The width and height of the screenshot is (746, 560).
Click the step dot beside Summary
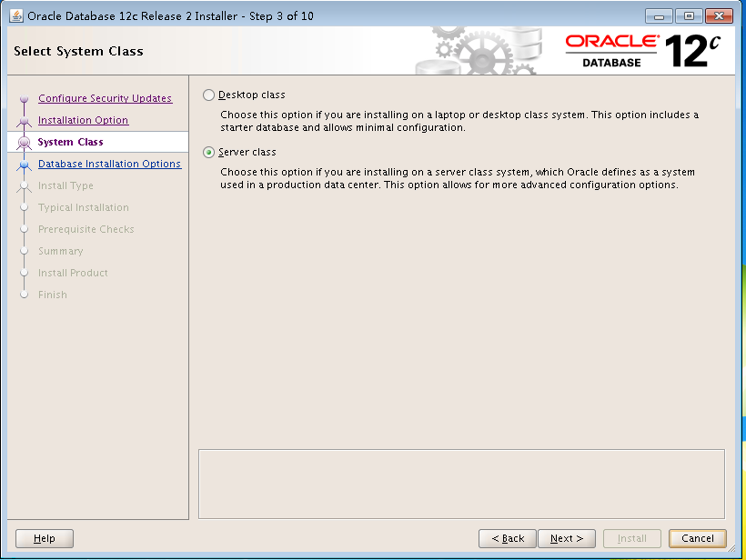pyautogui.click(x=23, y=251)
